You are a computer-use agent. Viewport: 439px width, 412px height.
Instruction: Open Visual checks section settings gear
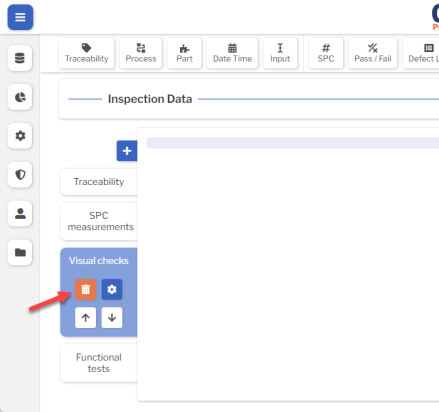(112, 289)
